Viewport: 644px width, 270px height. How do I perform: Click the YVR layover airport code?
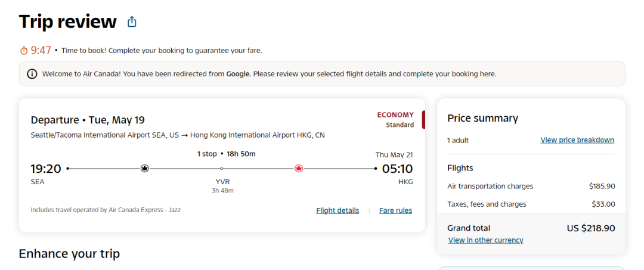(x=222, y=182)
